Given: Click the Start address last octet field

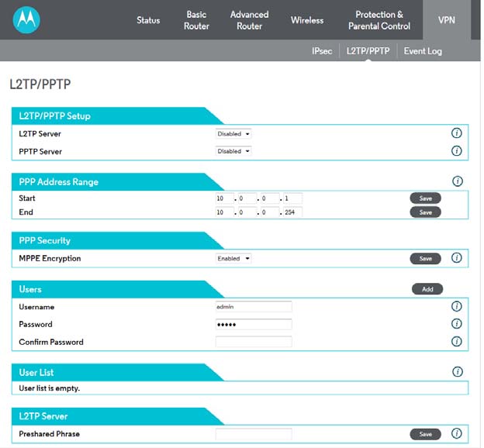Looking at the screenshot, I should click(x=293, y=198).
